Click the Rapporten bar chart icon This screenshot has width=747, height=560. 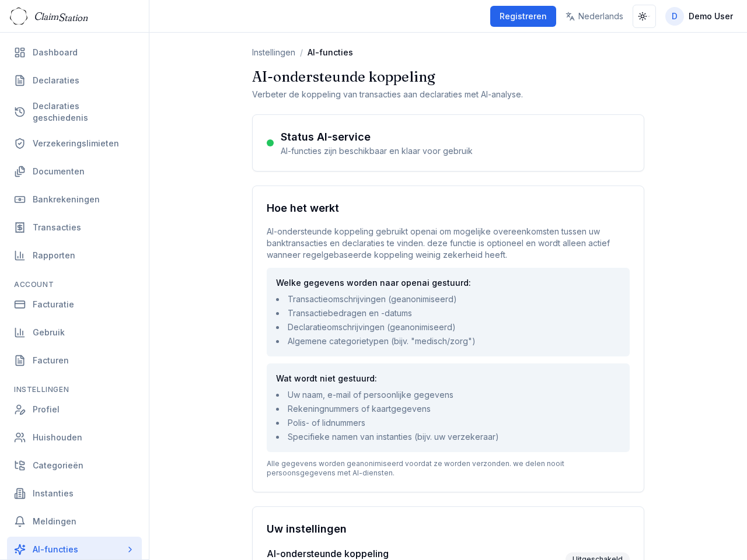point(20,256)
